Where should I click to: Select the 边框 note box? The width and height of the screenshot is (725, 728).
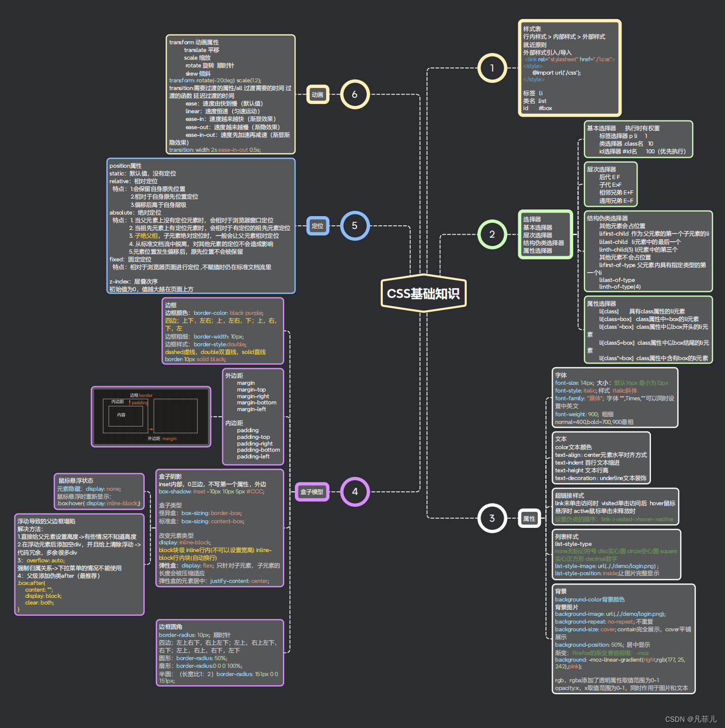pos(223,331)
